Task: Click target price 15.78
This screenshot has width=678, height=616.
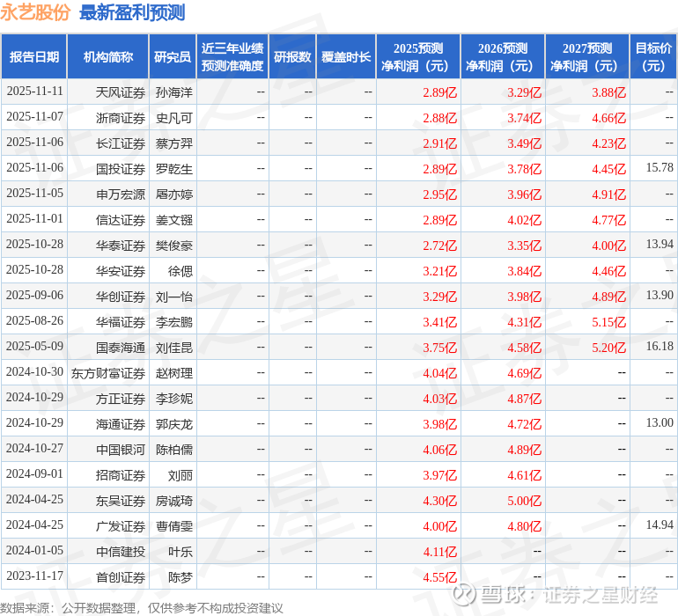Action: click(660, 168)
